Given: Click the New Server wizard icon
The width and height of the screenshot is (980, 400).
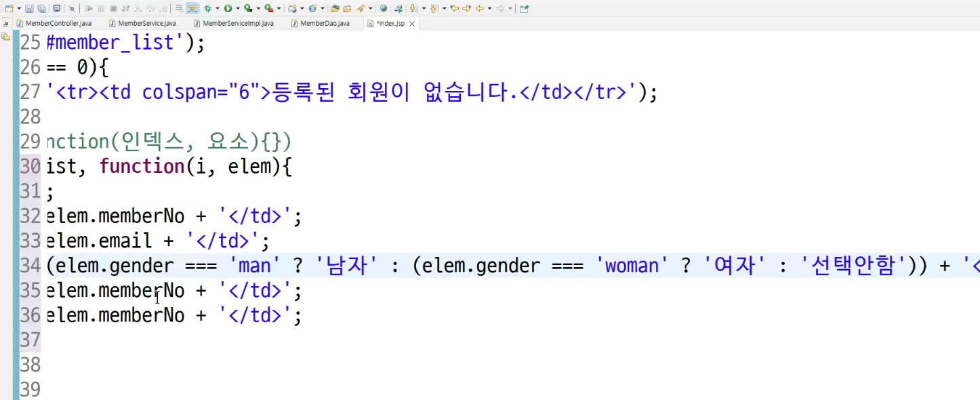Looking at the screenshot, I should pos(292,9).
